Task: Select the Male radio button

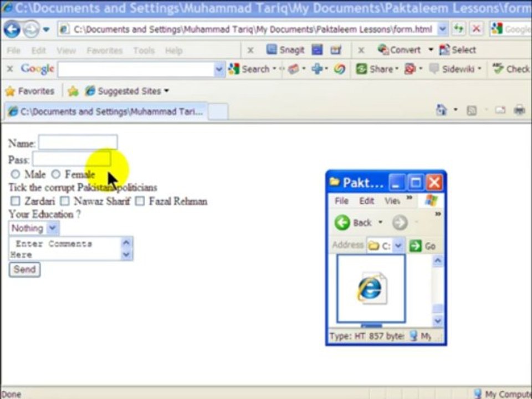Action: point(16,174)
